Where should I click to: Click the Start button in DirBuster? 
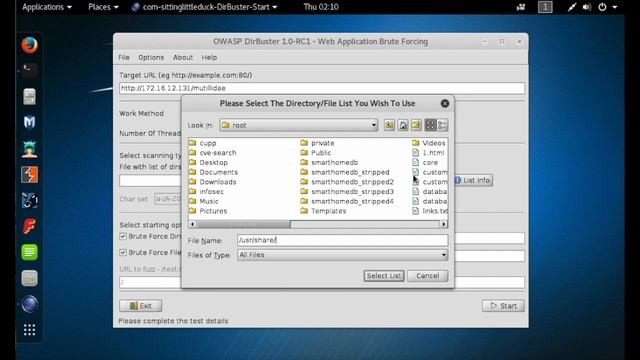point(503,305)
